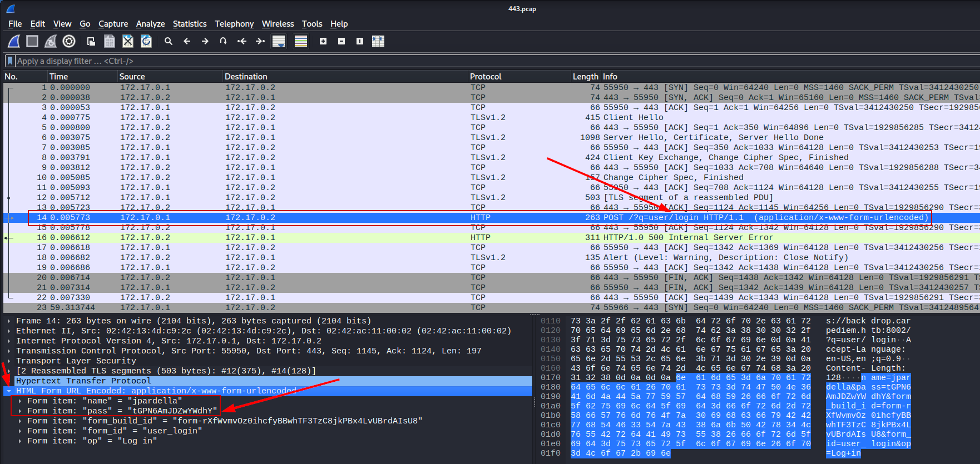
Task: Expand the Ethernet II layer
Action: coord(9,331)
